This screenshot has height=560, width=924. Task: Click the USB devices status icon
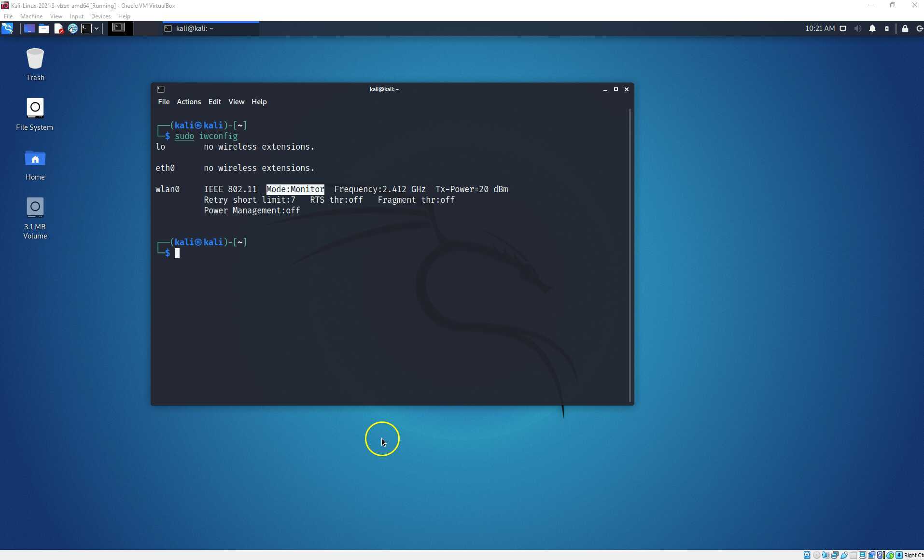(x=845, y=555)
